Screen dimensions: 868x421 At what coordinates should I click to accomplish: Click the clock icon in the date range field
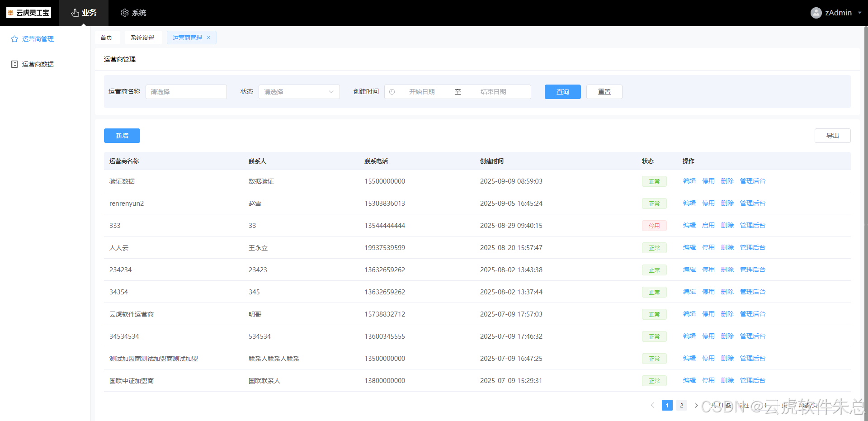392,92
